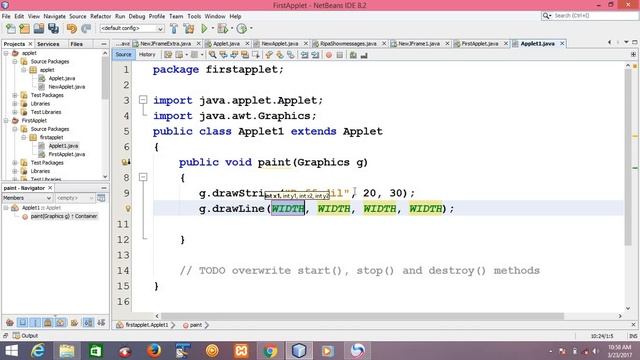Click the editor horizontal scrollbar
The image size is (640, 360).
tap(362, 316)
